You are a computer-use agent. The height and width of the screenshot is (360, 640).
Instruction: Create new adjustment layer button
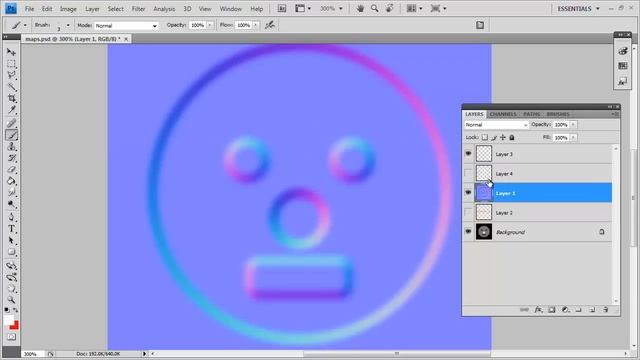pos(565,310)
